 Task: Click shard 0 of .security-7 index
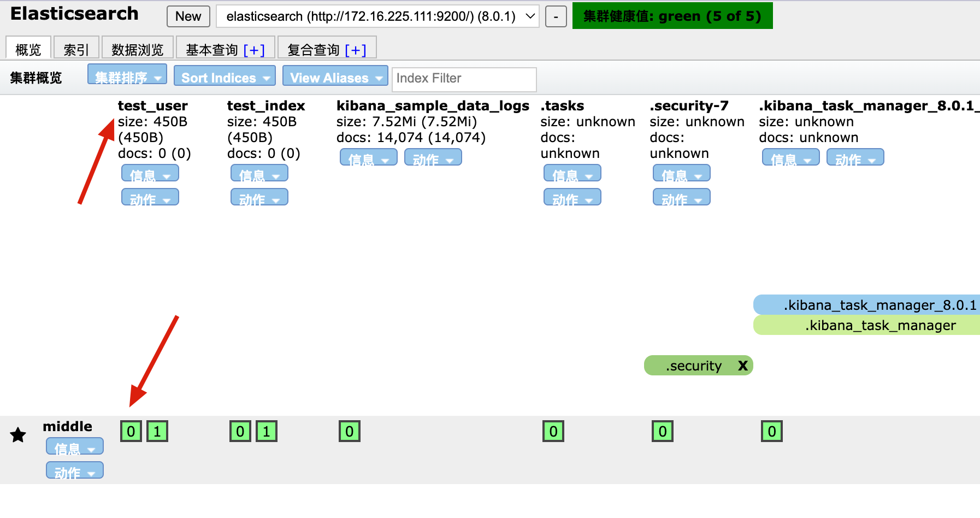pyautogui.click(x=663, y=432)
